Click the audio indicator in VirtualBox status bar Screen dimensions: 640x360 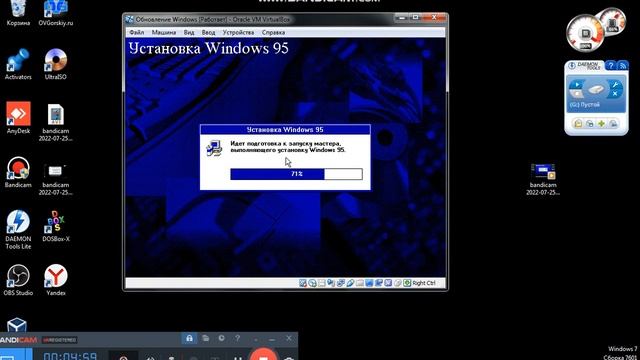(331, 283)
